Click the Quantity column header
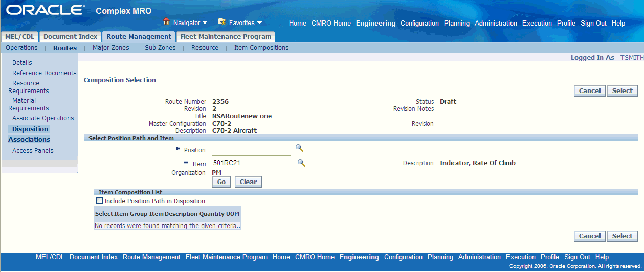The image size is (644, 272). tap(212, 213)
